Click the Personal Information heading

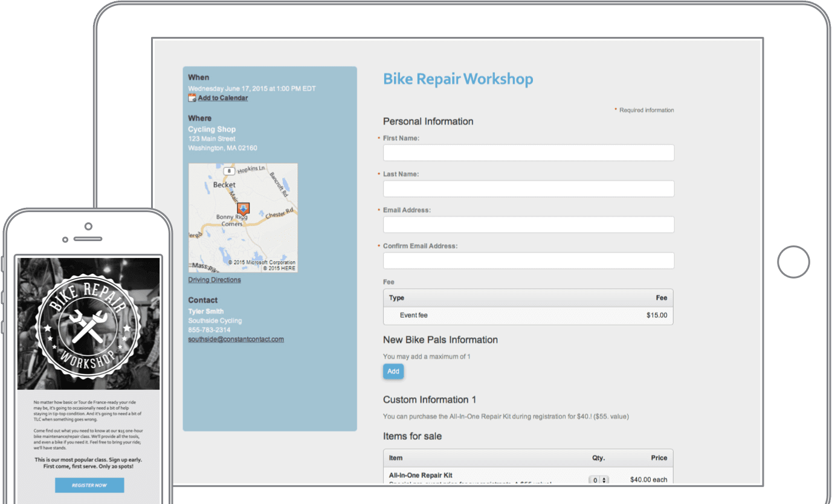point(428,121)
